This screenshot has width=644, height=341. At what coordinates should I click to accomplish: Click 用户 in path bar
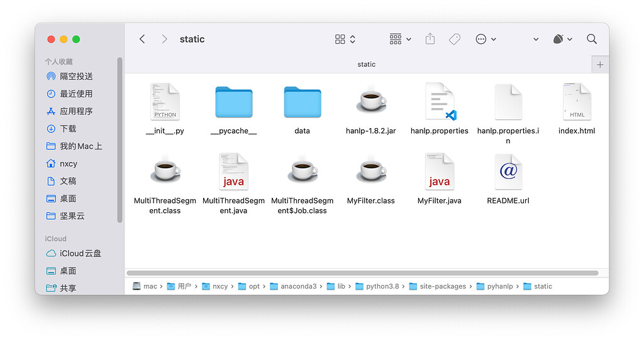pos(179,286)
